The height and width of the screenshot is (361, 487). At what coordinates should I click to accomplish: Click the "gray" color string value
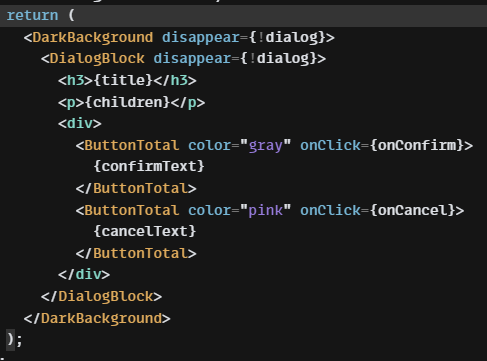point(266,145)
